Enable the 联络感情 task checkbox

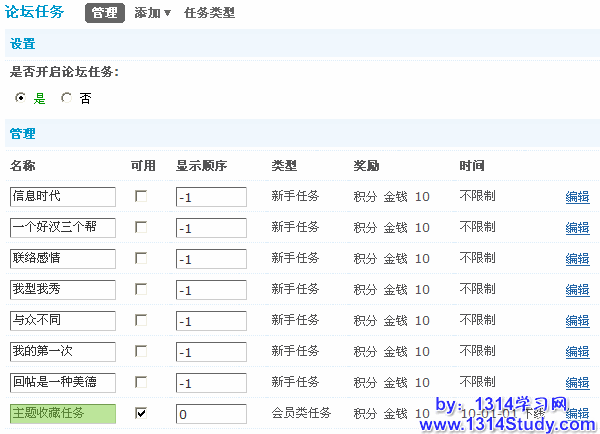[x=141, y=258]
